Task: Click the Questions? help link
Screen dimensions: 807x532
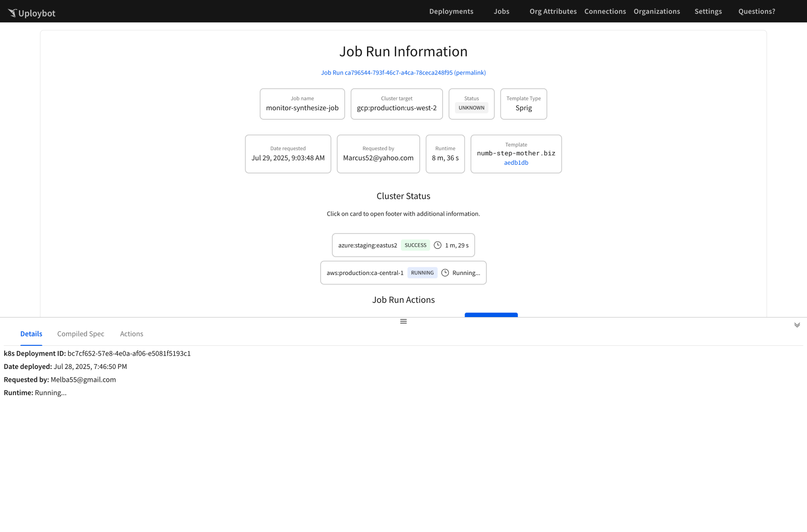Action: pos(756,11)
